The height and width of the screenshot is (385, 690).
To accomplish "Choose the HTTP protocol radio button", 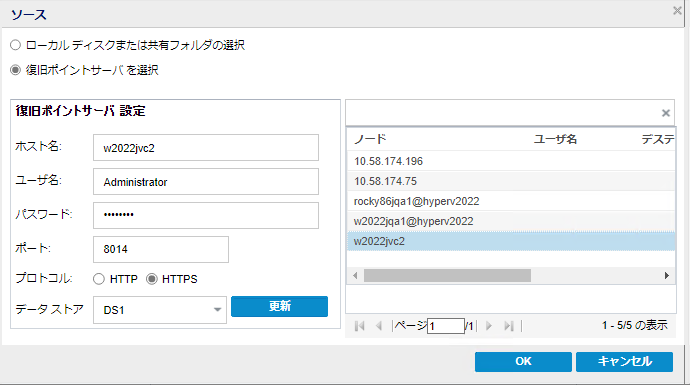I will [x=99, y=279].
